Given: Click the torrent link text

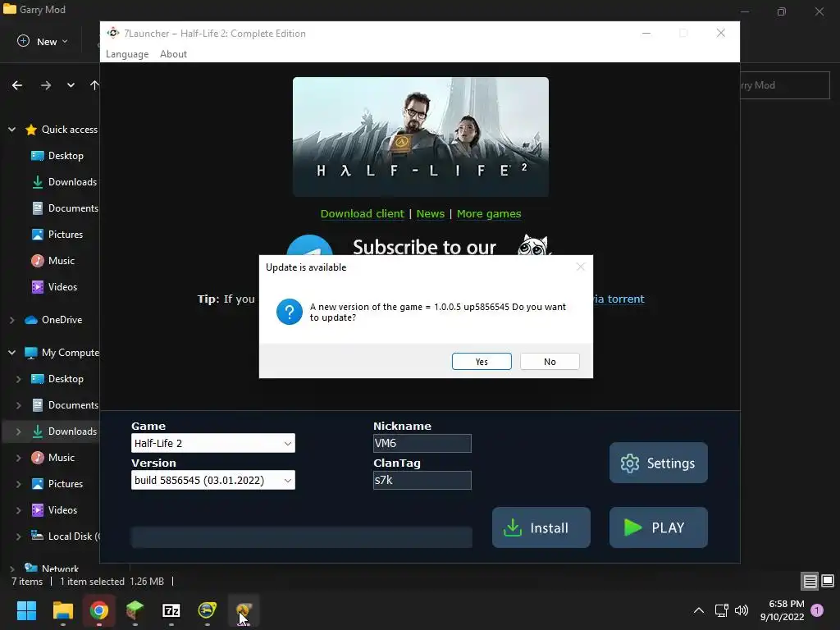Looking at the screenshot, I should [x=619, y=299].
